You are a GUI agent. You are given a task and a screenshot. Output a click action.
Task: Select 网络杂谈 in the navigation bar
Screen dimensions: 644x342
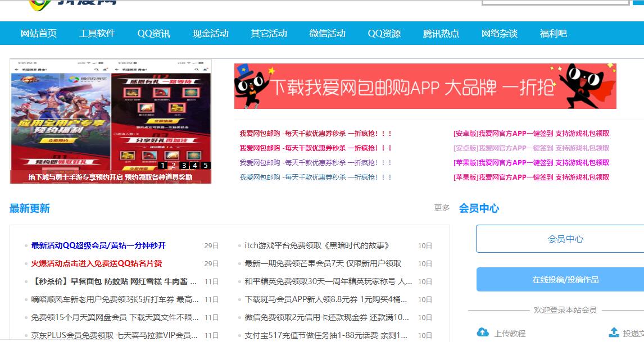pos(500,33)
